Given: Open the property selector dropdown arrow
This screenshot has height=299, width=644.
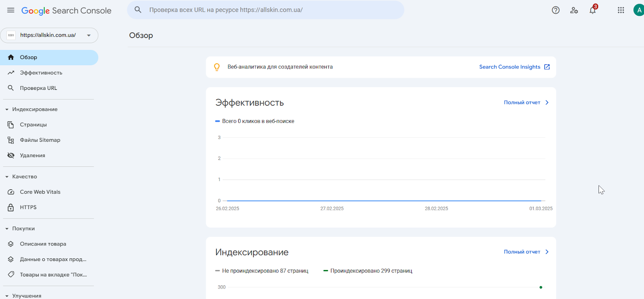Looking at the screenshot, I should 89,35.
